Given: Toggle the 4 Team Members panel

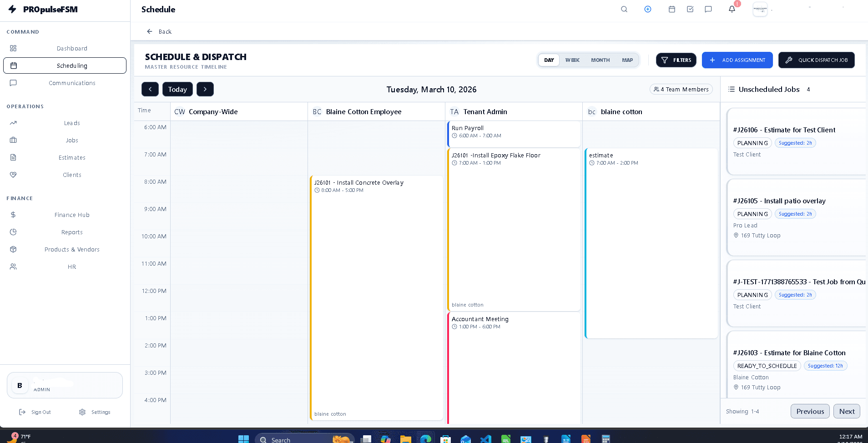Looking at the screenshot, I should click(681, 89).
